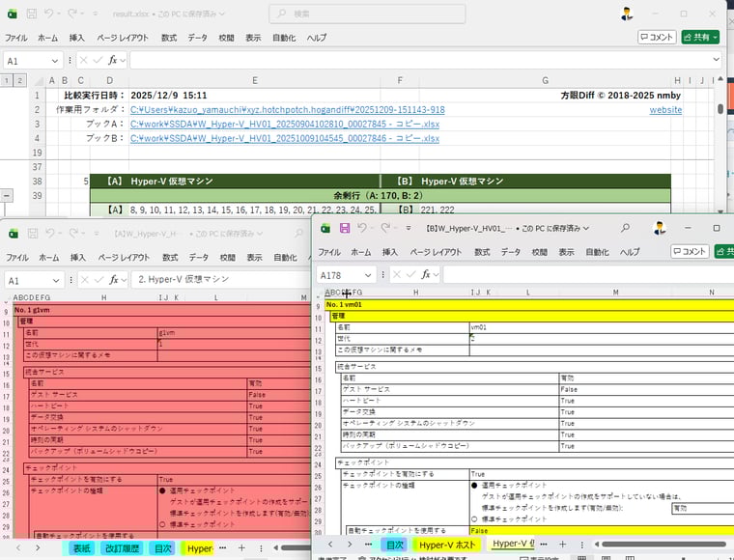Click Redo arrow in Book A title bar

click(x=73, y=234)
